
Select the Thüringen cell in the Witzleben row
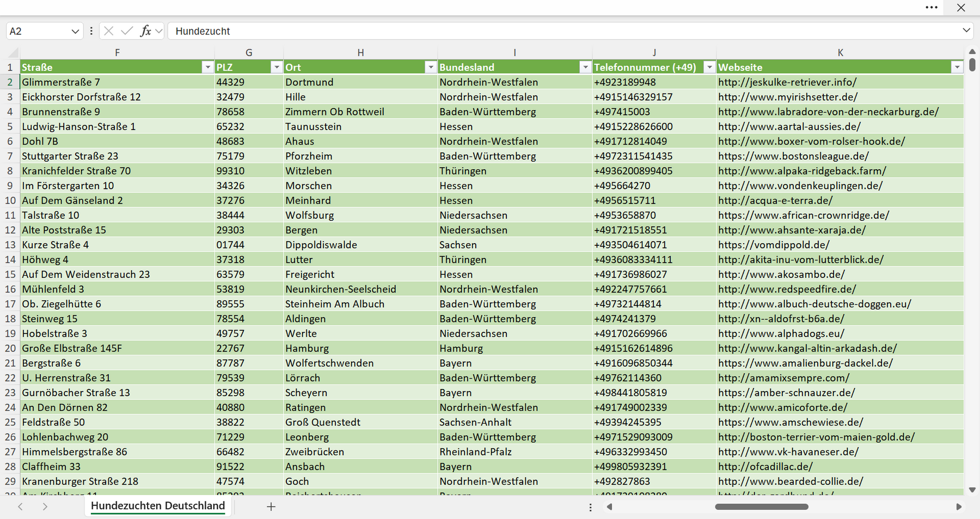tap(514, 171)
